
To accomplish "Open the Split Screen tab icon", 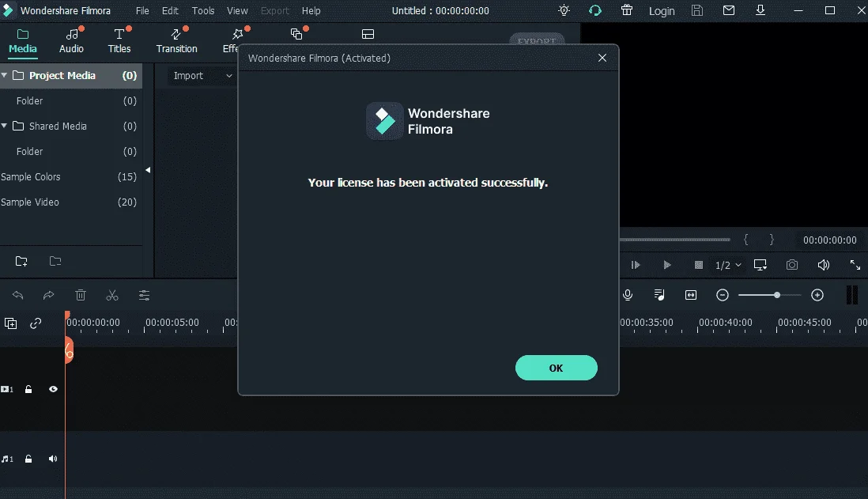I will [368, 34].
